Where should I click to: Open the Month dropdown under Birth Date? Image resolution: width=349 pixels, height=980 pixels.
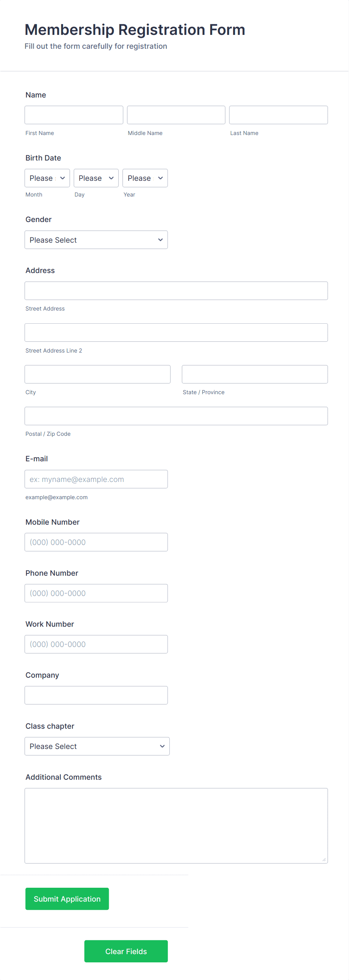[x=47, y=178]
